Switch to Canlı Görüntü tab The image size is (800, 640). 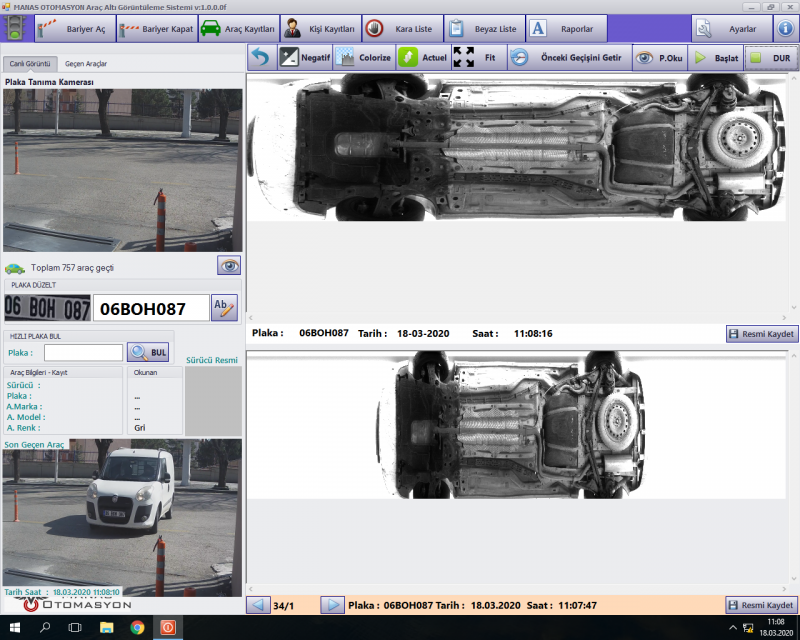[x=30, y=63]
